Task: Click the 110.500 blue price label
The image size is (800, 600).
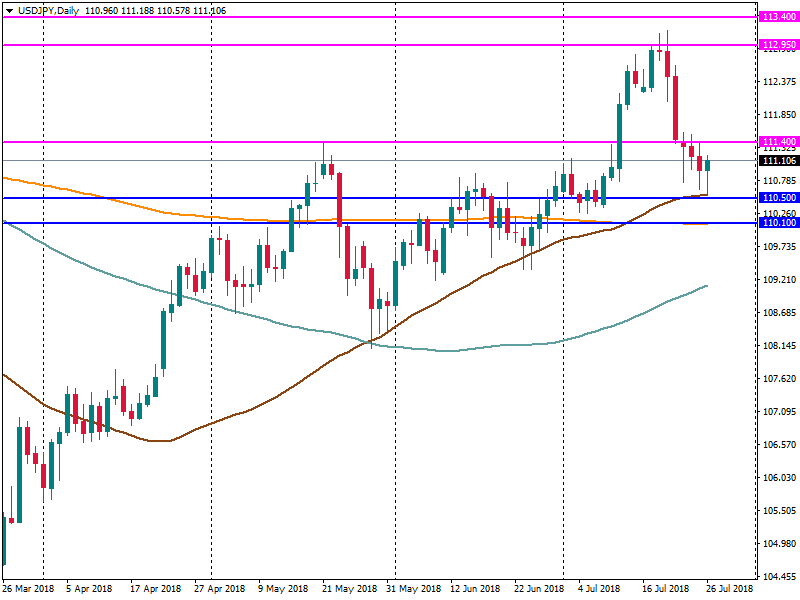Action: pos(779,198)
